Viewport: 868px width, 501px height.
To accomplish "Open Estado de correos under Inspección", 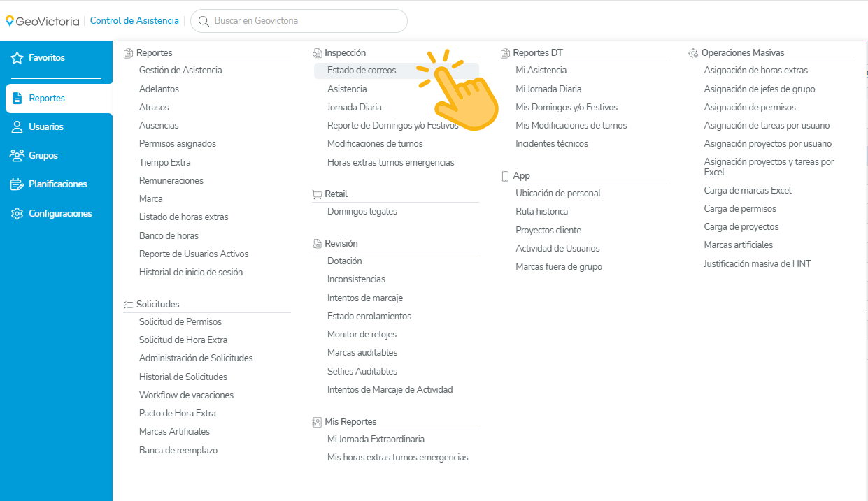I will pos(362,71).
